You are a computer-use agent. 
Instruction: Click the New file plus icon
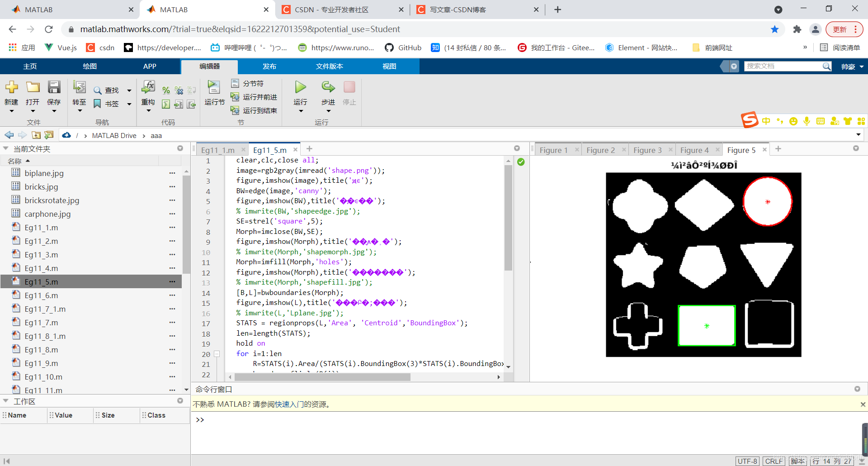pyautogui.click(x=11, y=87)
